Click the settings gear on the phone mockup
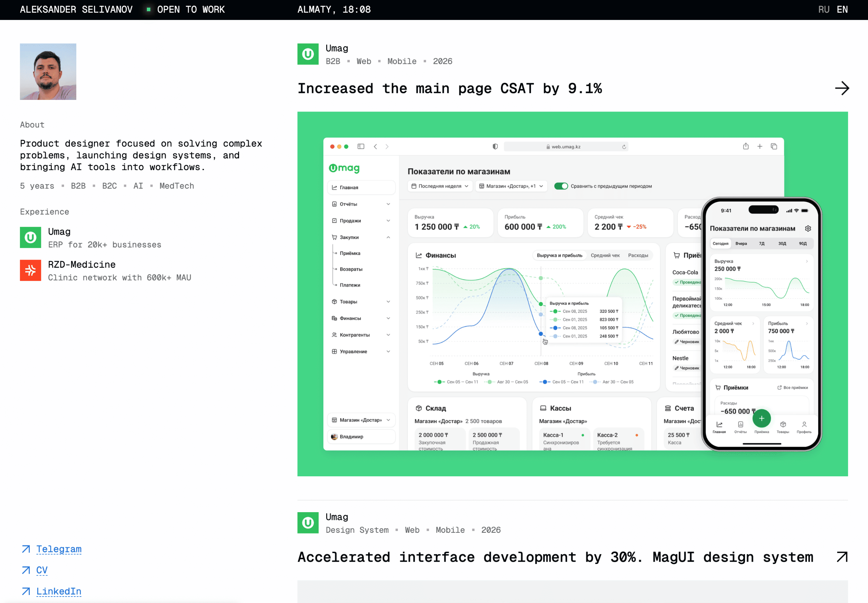This screenshot has height=603, width=868. click(x=808, y=228)
